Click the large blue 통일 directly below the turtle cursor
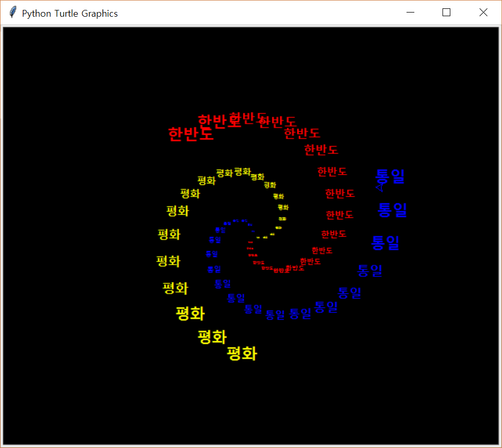 point(392,210)
